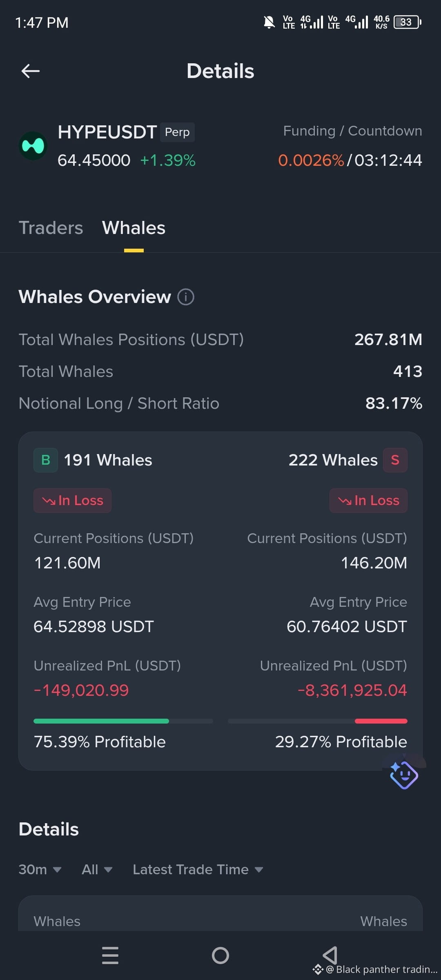Tap the green 75.39% profitable bar
The image size is (441, 980).
click(101, 721)
